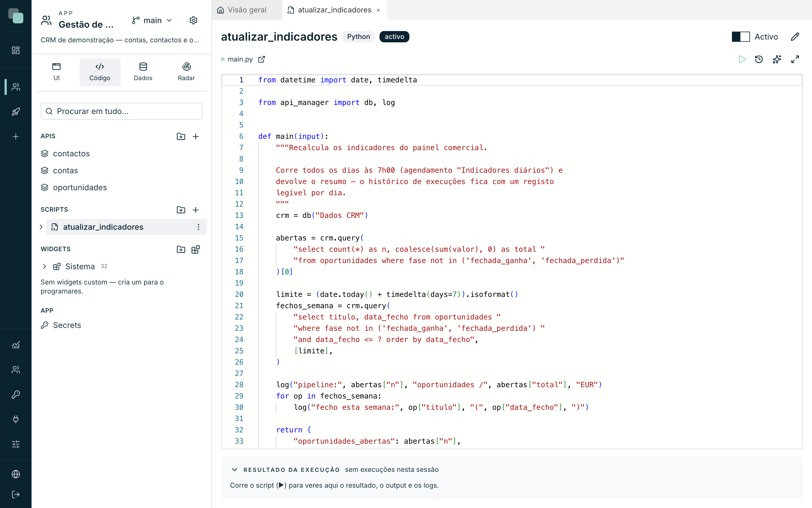This screenshot has width=812, height=508.
Task: Click the Gestão de app title
Action: (86, 25)
